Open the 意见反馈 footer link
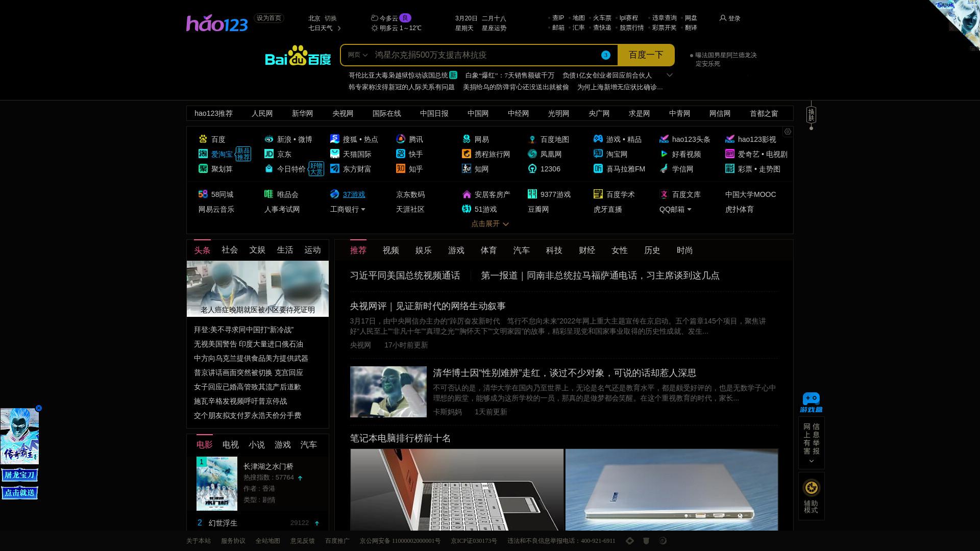 303,541
